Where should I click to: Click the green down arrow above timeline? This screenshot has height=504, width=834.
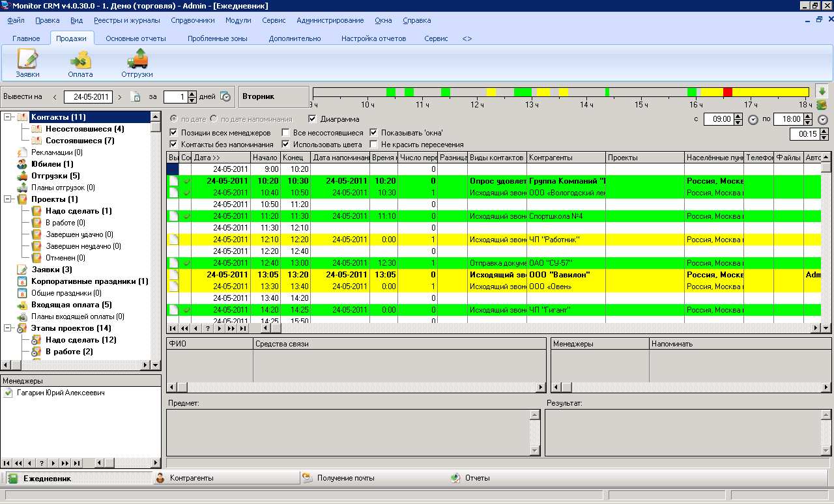coord(821,91)
